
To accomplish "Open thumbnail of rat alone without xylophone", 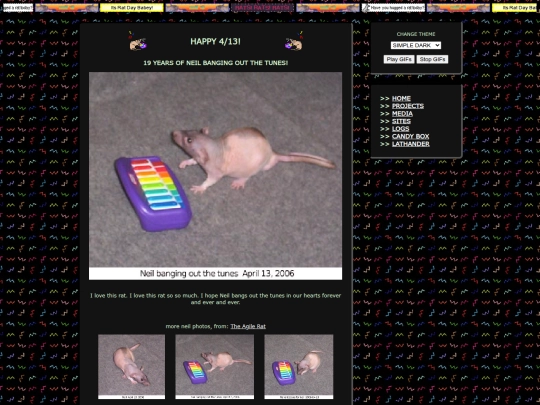I will [132, 366].
